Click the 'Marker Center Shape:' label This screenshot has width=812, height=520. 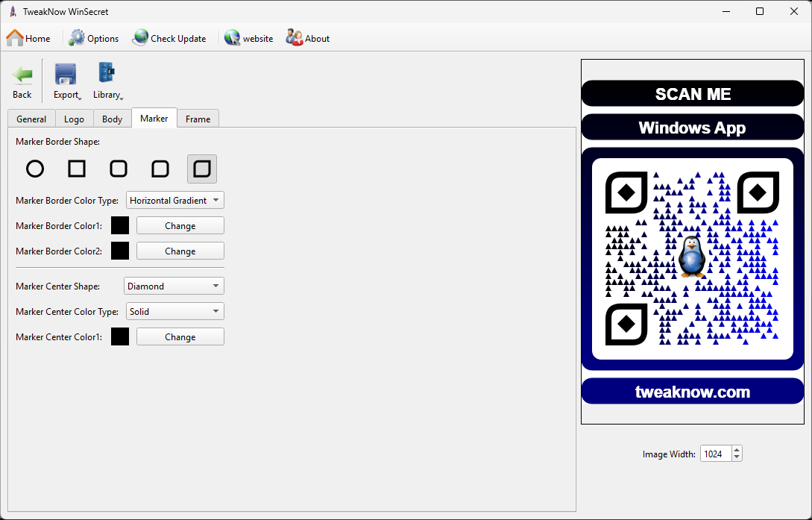tap(58, 286)
